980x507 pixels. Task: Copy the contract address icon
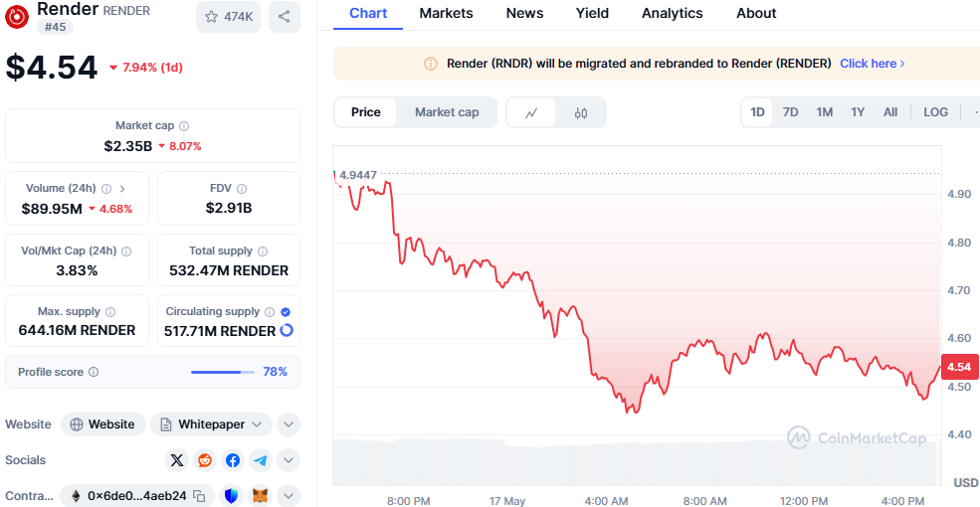pos(199,496)
